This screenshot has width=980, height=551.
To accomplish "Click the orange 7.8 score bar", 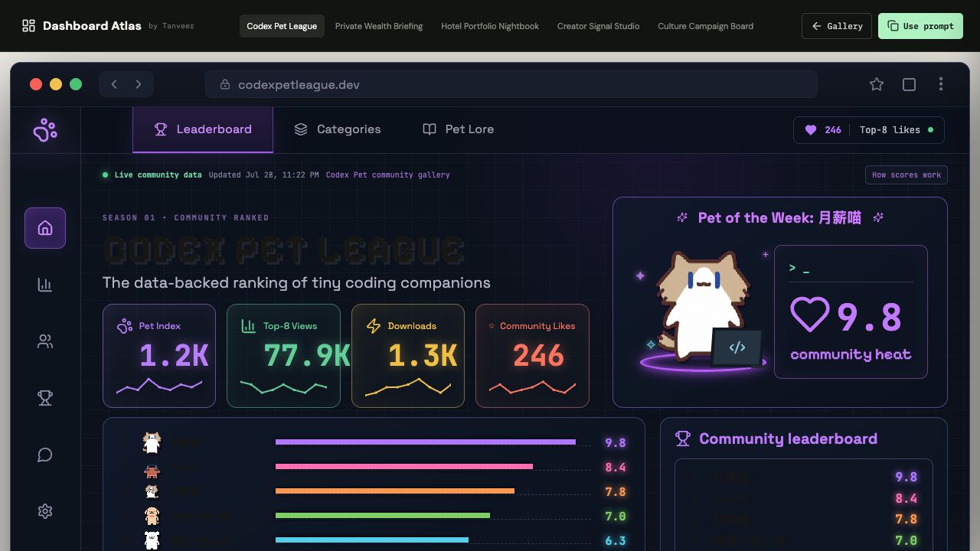I will tap(395, 491).
